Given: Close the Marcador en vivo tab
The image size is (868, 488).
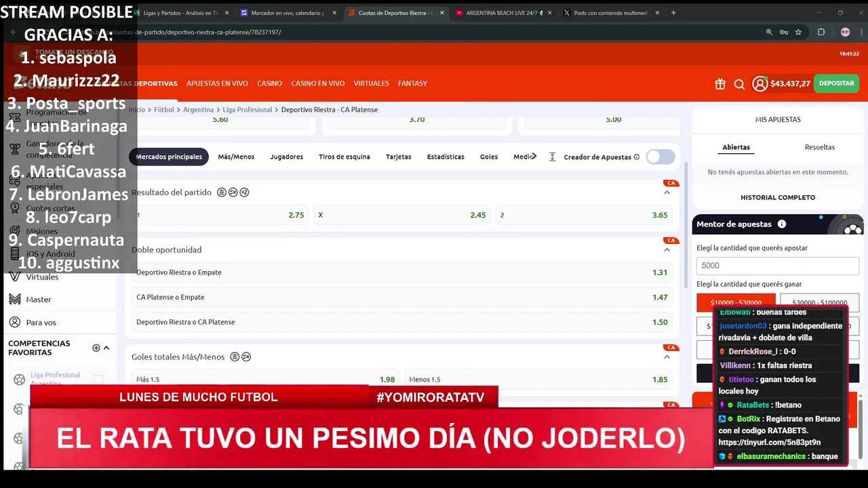Looking at the screenshot, I should coord(334,13).
